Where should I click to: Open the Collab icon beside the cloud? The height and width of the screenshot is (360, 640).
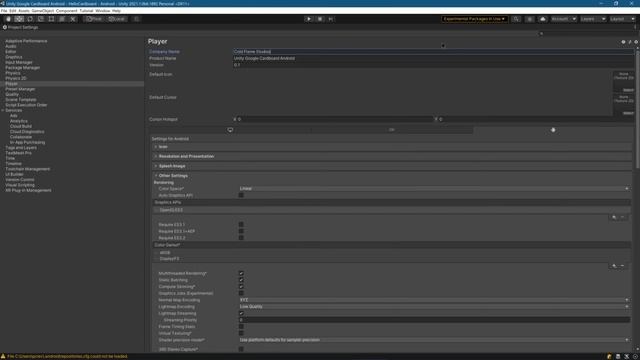click(x=529, y=19)
